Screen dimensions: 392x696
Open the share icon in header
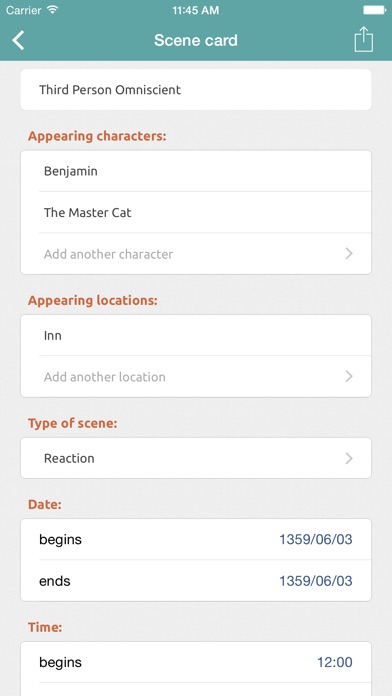pyautogui.click(x=364, y=40)
